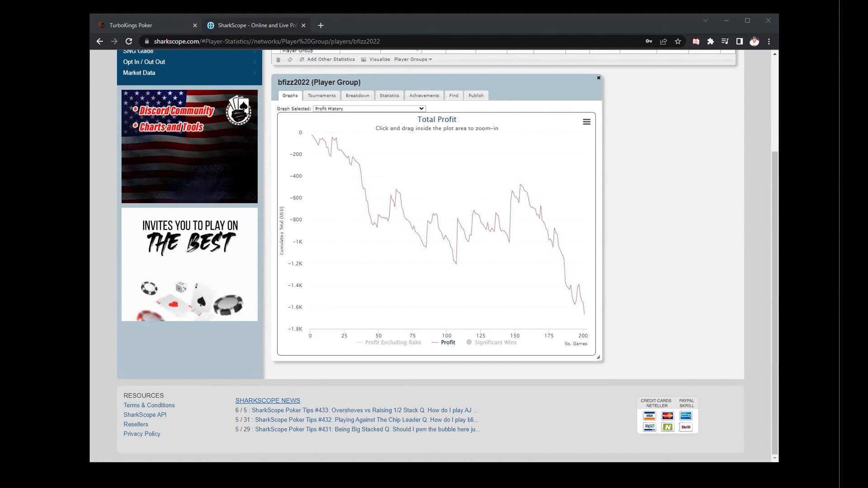This screenshot has width=868, height=488.
Task: Click the browser back arrow
Action: (99, 41)
